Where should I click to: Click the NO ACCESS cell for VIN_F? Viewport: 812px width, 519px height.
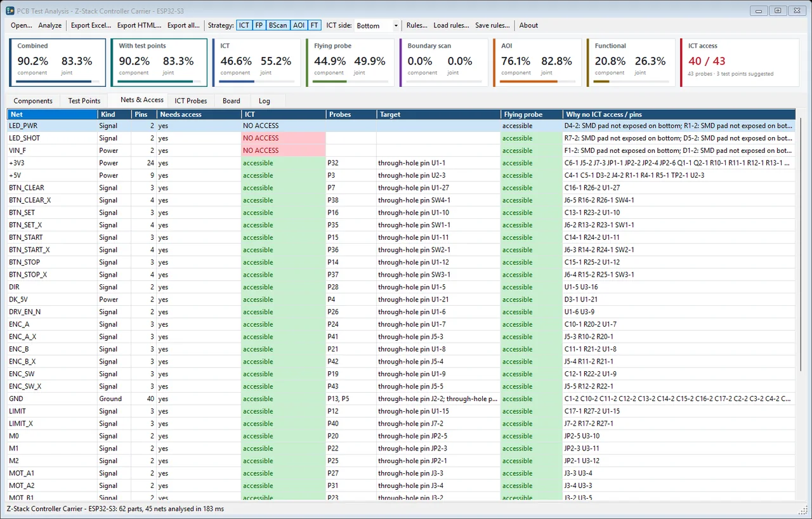click(x=284, y=150)
